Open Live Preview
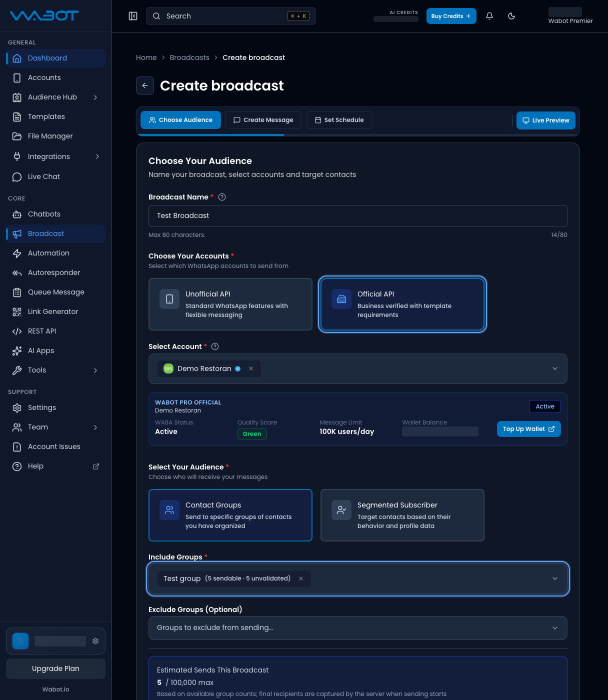Image resolution: width=608 pixels, height=700 pixels. [546, 120]
